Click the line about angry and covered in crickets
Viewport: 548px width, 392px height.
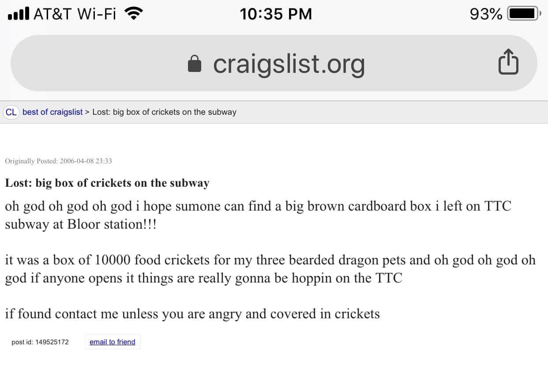(192, 314)
